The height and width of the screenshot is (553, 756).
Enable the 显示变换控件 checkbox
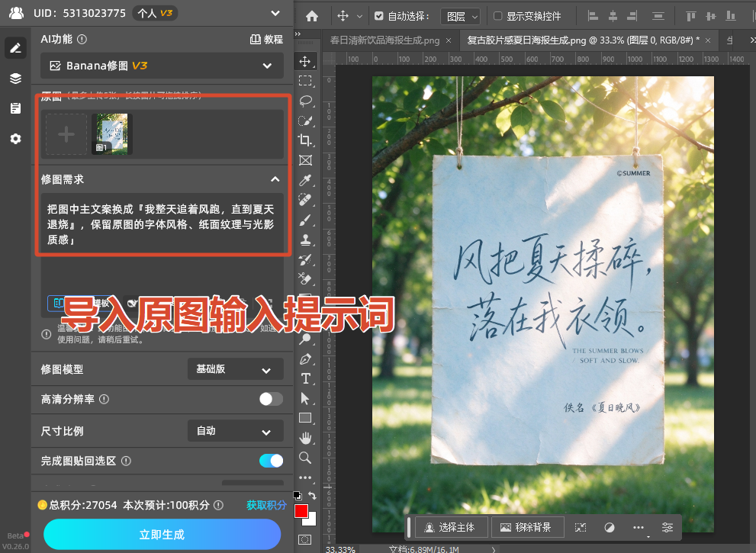point(498,16)
